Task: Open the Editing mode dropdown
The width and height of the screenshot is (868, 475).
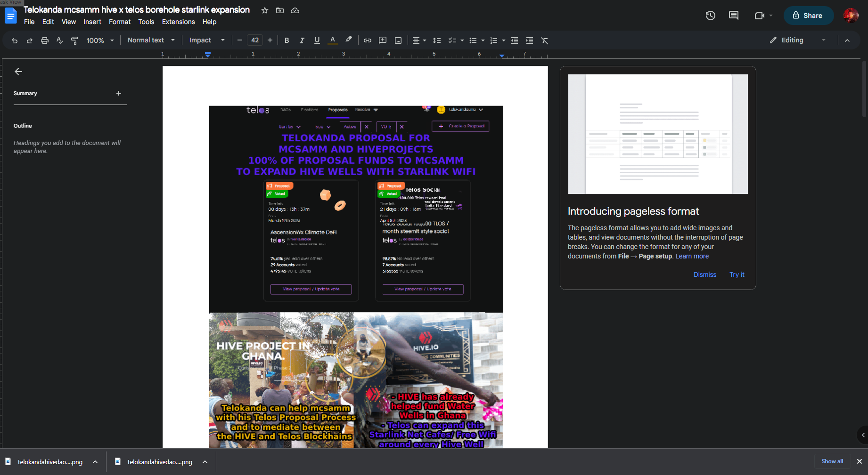Action: click(x=798, y=40)
